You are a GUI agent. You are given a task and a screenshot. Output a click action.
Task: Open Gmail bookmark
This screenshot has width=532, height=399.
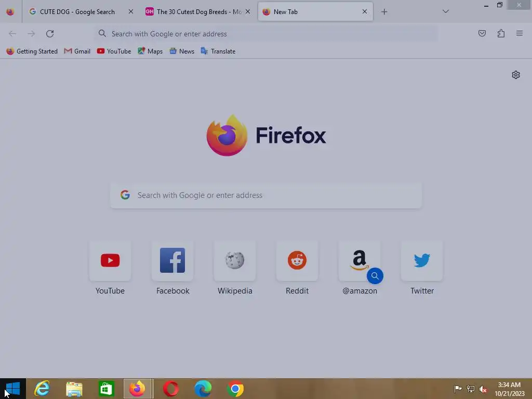[77, 51]
